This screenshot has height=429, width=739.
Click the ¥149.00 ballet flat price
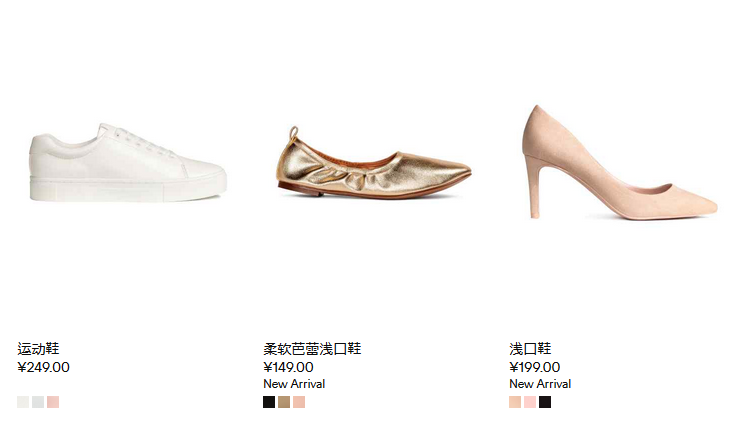[288, 367]
